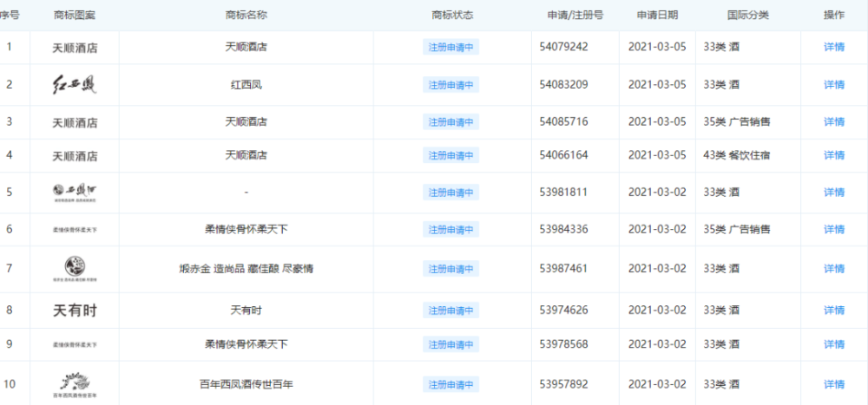Click the 百年西凤酒 phoenix trademark image, row 10
This screenshot has width=868, height=405.
pyautogui.click(x=75, y=384)
